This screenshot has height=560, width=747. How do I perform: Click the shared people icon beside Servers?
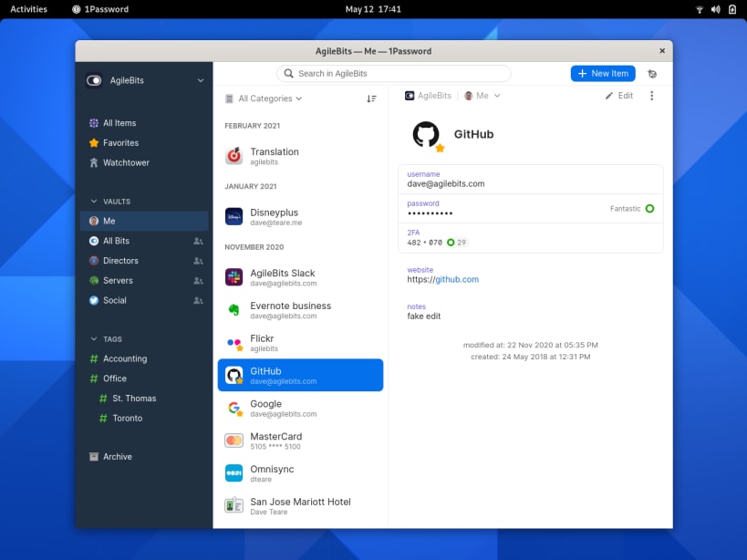point(198,281)
